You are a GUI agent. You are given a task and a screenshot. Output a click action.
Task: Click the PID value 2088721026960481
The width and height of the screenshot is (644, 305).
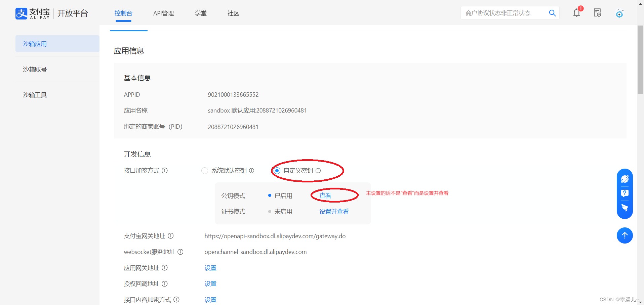tap(233, 127)
